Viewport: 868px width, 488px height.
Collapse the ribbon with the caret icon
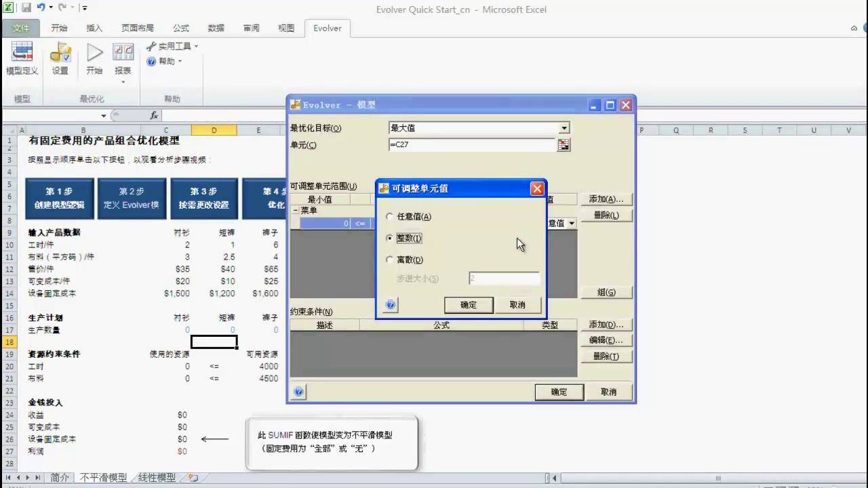click(x=854, y=28)
